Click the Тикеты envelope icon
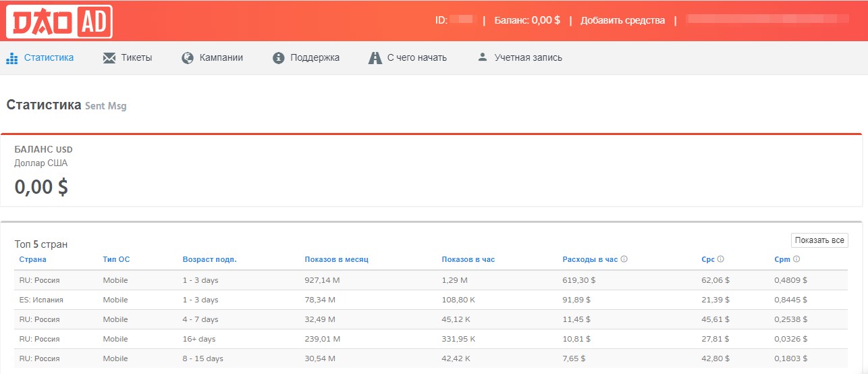This screenshot has width=868, height=374. pos(109,58)
